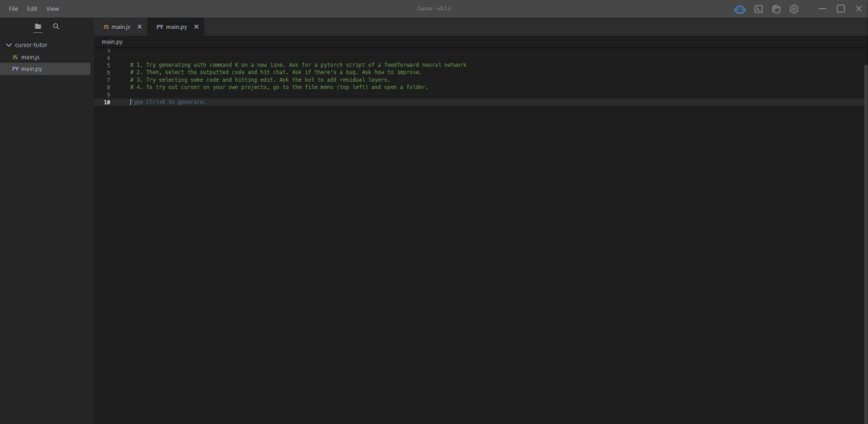Click comment line '# 2. Then, select the outputted code'
The image size is (868, 424).
(x=276, y=72)
